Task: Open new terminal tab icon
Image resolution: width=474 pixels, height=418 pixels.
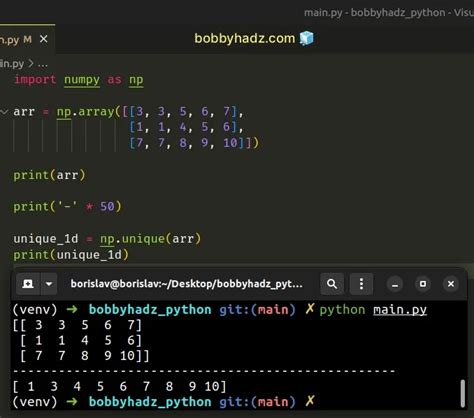Action: tap(28, 284)
